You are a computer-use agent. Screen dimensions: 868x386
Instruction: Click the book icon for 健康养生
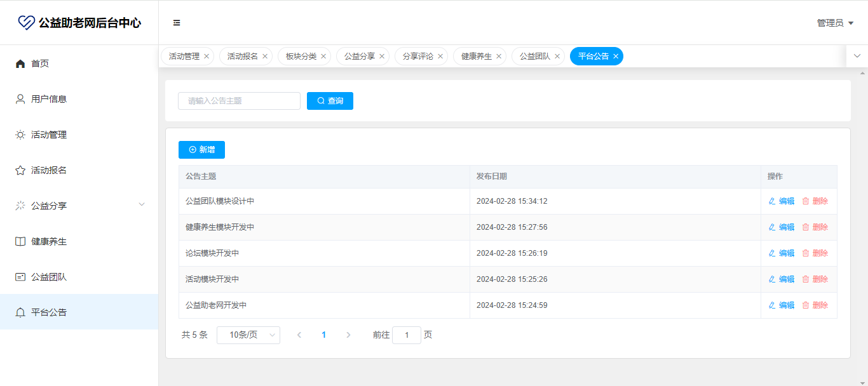point(20,241)
